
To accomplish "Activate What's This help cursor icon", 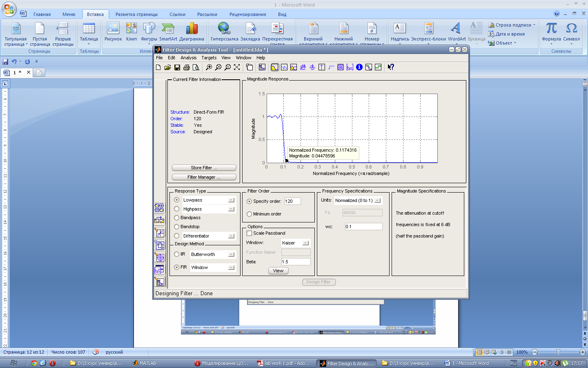I will [391, 67].
